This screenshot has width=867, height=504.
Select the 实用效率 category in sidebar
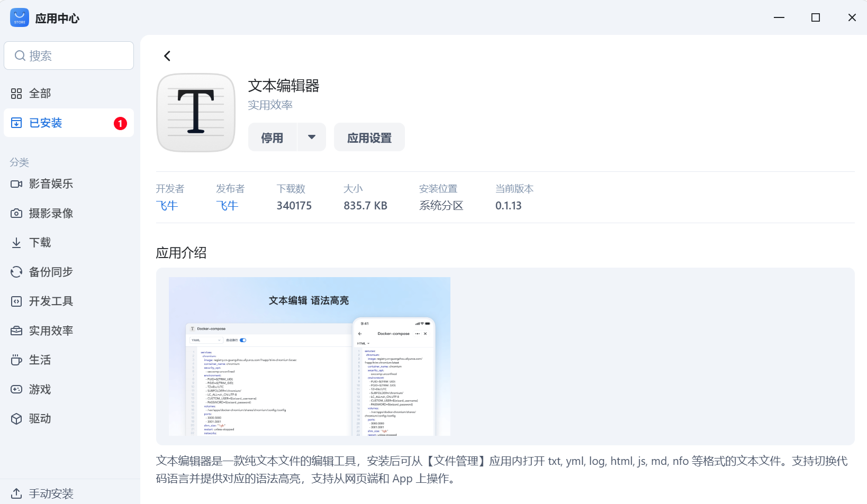click(x=50, y=331)
